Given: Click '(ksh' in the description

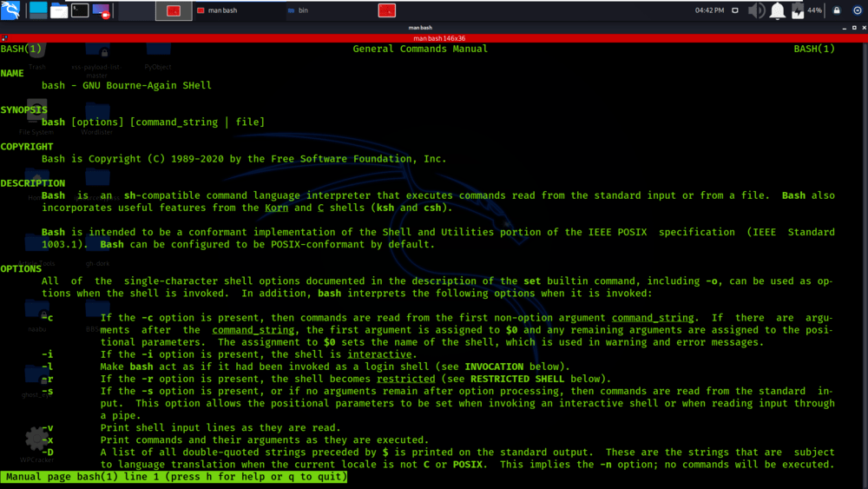Looking at the screenshot, I should click(x=385, y=208).
